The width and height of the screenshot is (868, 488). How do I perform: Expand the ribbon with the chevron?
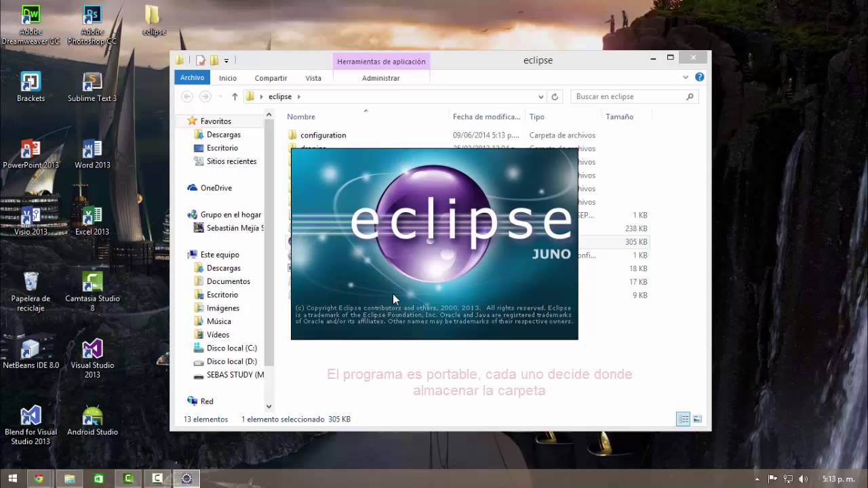[686, 77]
